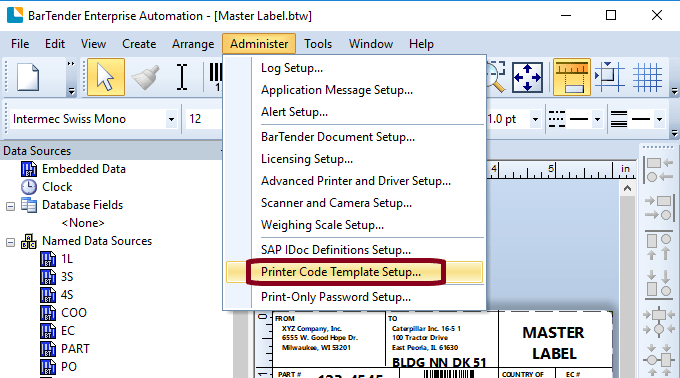Click the COO data source icon

48,313
